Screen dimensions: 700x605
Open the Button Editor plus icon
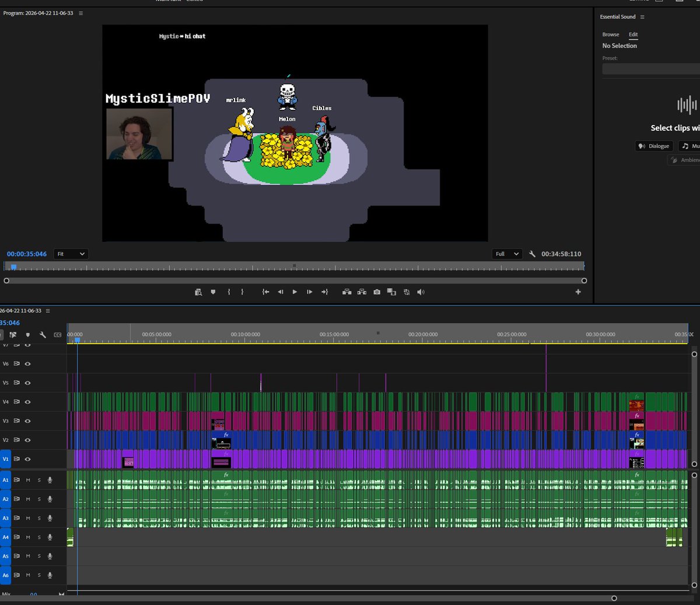(578, 292)
